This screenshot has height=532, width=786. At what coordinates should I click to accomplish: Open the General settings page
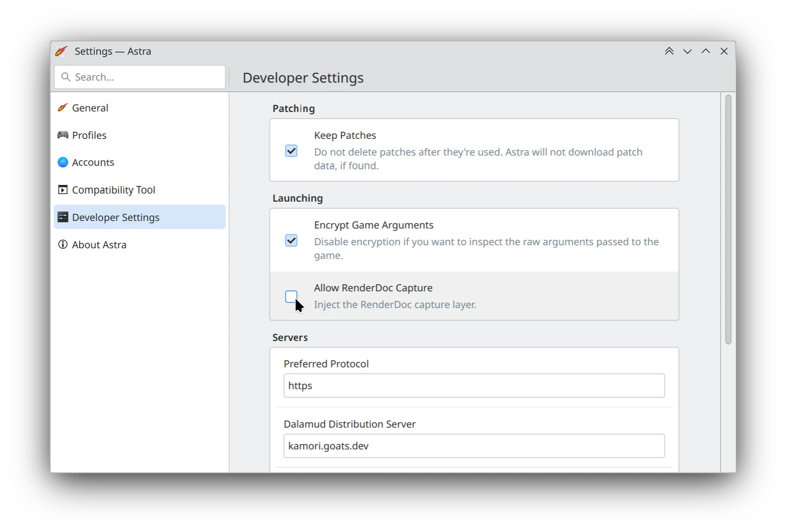[140, 107]
